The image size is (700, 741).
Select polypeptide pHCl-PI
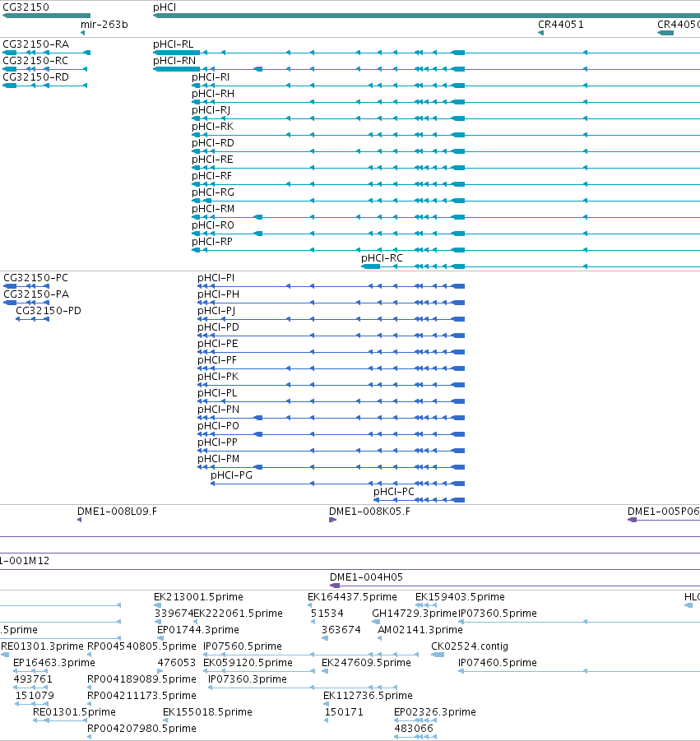[x=216, y=278]
